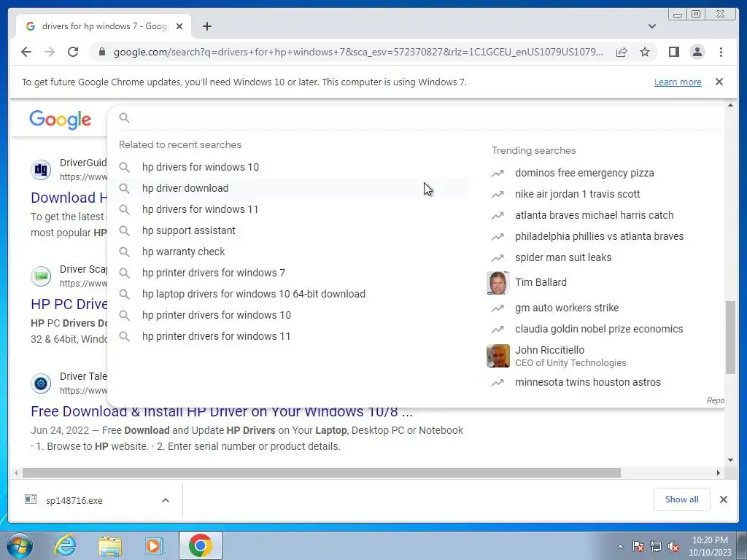Open Windows Media Player from taskbar
This screenshot has width=747, height=560.
[155, 545]
